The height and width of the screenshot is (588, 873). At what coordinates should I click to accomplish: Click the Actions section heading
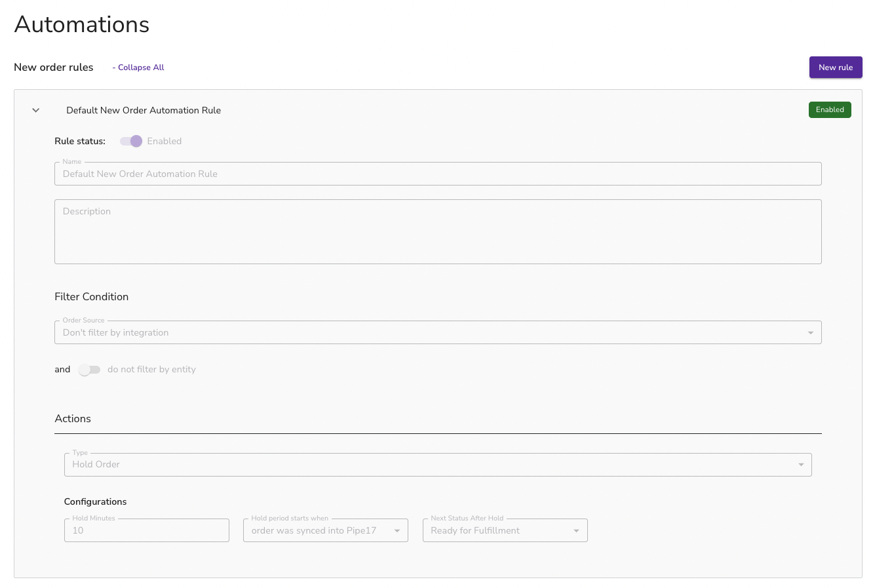73,419
